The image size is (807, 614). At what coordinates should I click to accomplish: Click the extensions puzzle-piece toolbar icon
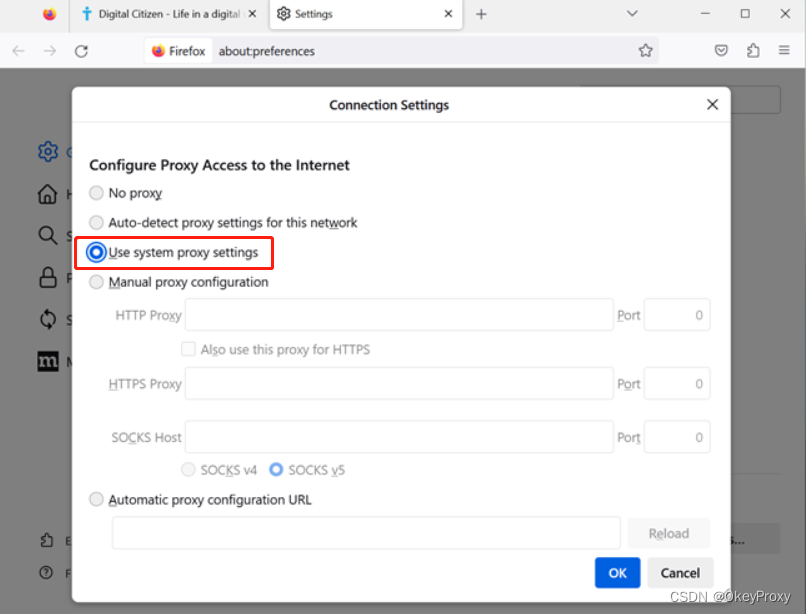[753, 49]
